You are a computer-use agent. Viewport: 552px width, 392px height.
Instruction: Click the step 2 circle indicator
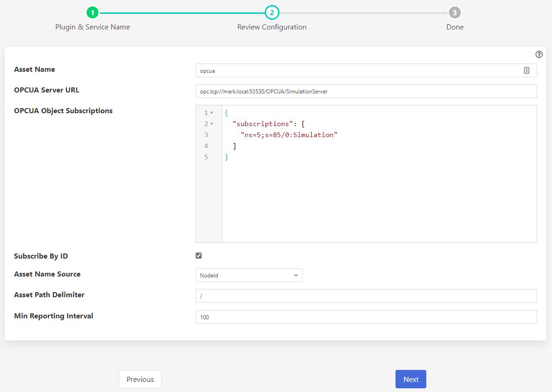coord(272,12)
